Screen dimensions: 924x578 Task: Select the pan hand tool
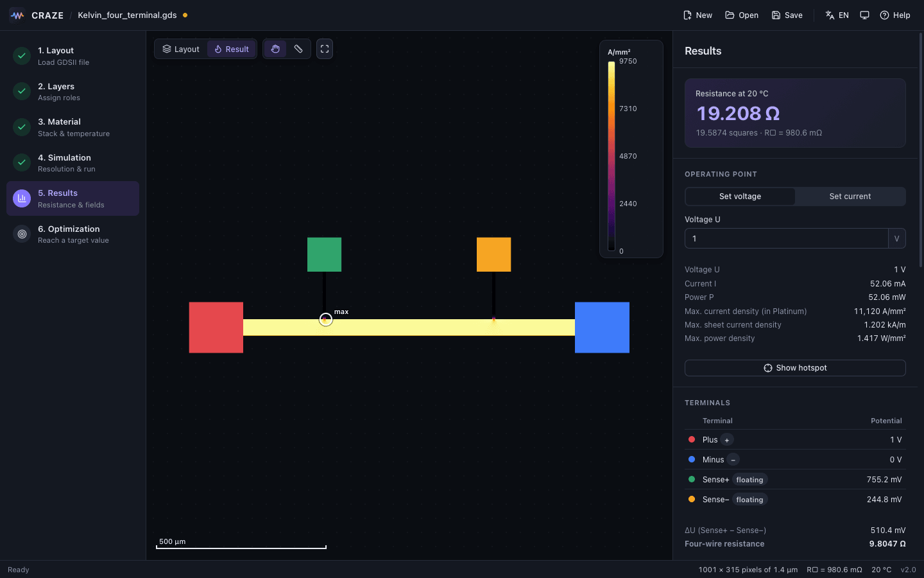point(275,49)
